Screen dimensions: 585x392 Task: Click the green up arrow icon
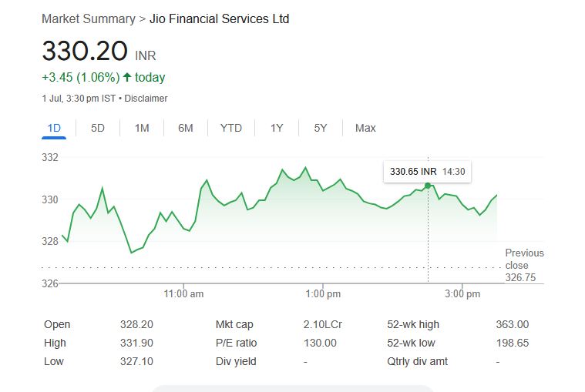pyautogui.click(x=127, y=77)
